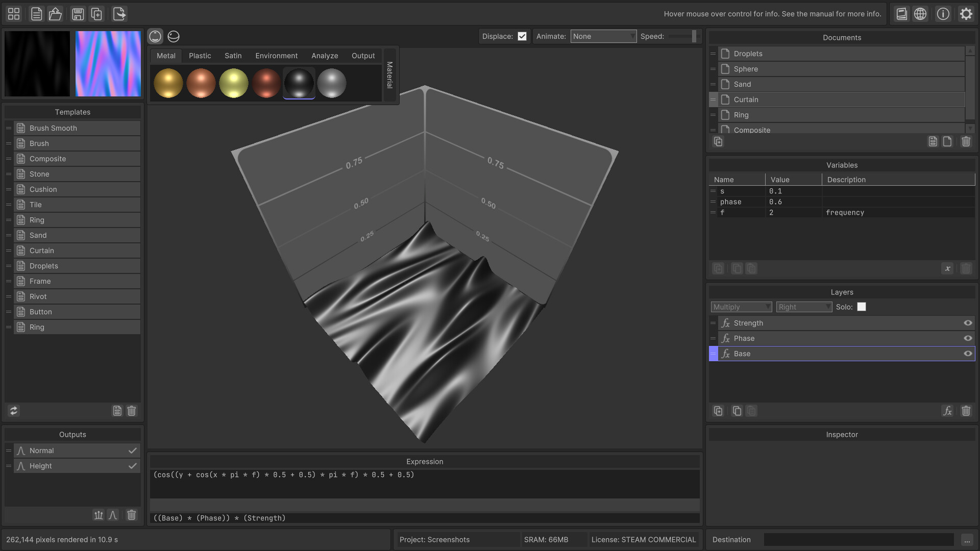
Task: Save the current document with the floppy disk icon
Action: coord(78,14)
